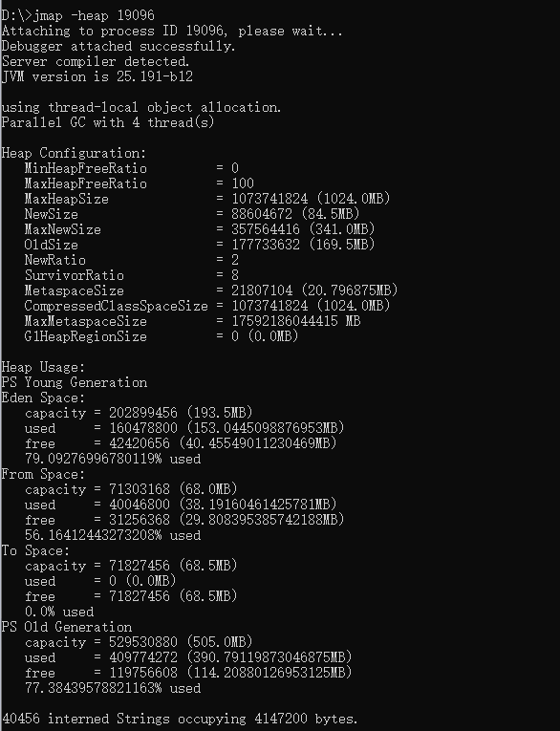Select the MaxMetaspaceSize value
The height and width of the screenshot is (731, 560).
pos(295,321)
